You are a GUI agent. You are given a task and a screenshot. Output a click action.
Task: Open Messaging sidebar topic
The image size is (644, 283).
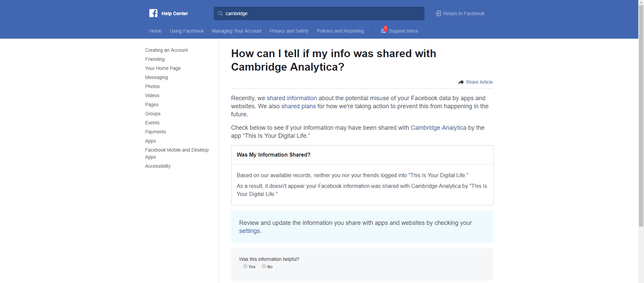156,77
